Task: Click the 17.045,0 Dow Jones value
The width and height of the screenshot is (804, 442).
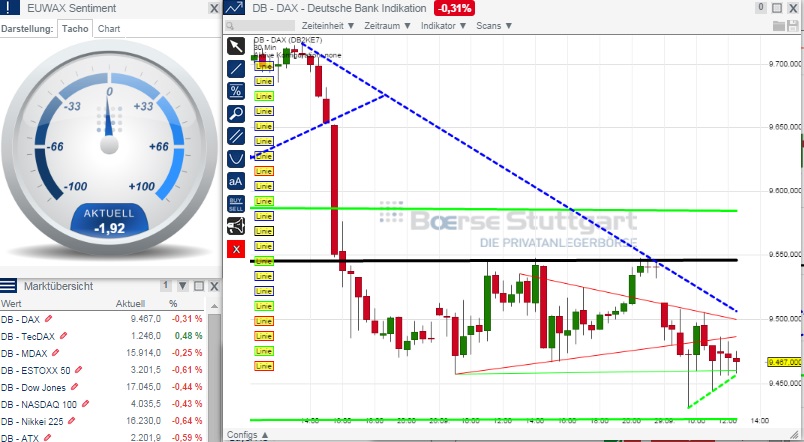Action: pos(144,387)
